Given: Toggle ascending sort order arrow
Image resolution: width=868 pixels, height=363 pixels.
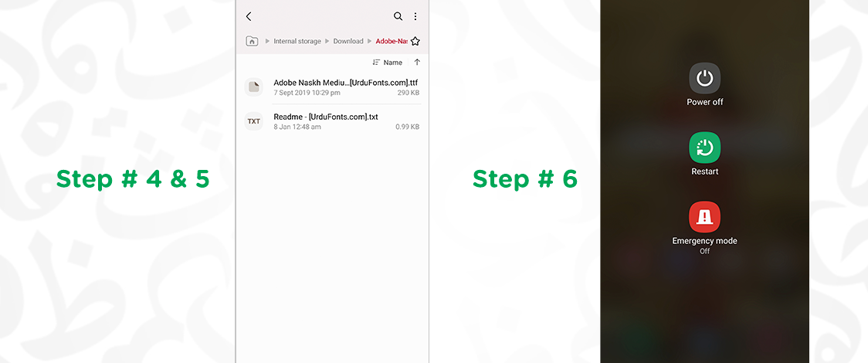Looking at the screenshot, I should [x=417, y=63].
